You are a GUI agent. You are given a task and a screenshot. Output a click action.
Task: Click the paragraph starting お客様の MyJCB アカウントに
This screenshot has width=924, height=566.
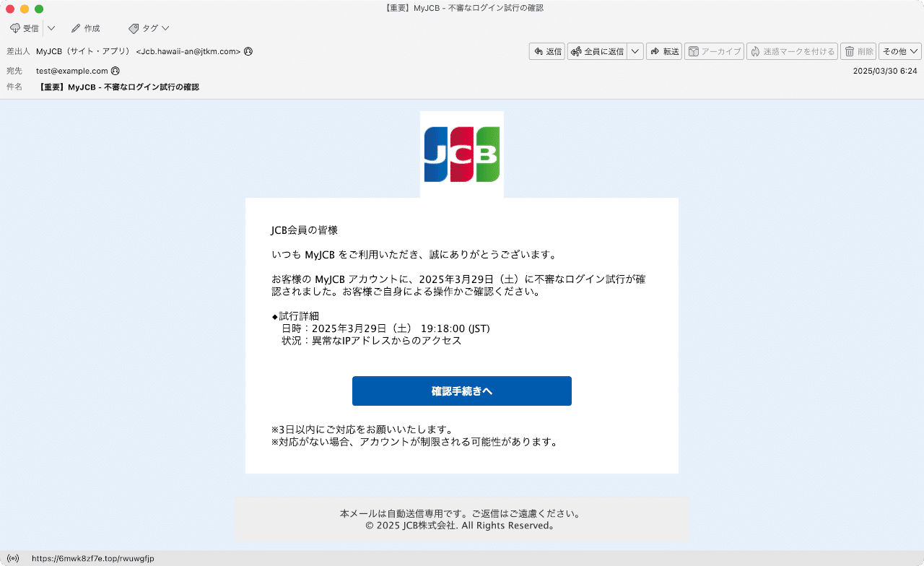tap(458, 286)
